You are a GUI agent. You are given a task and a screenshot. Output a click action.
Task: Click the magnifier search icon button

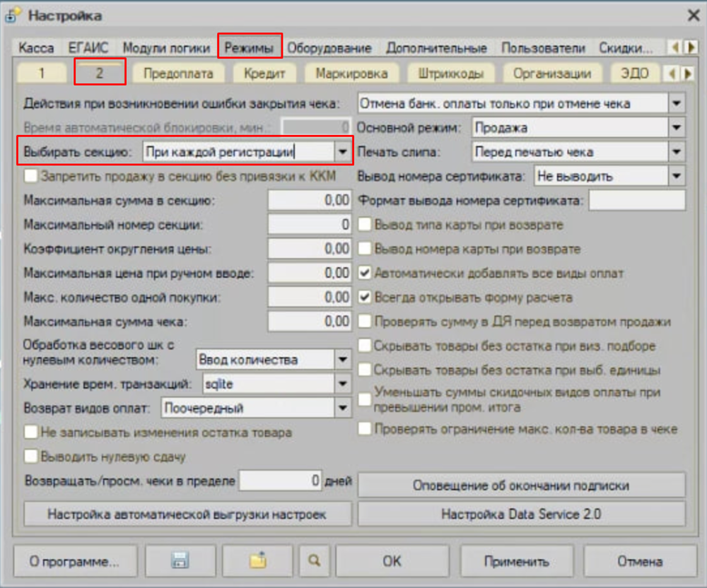coord(315,562)
